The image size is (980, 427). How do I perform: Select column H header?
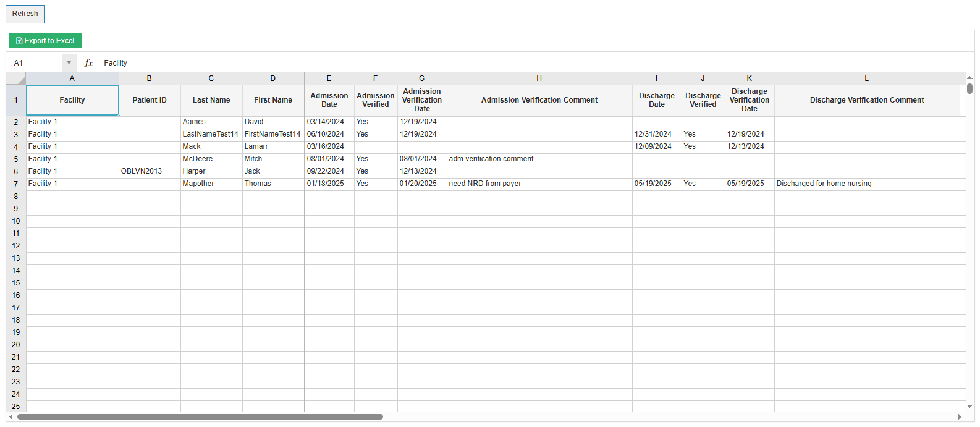tap(539, 78)
